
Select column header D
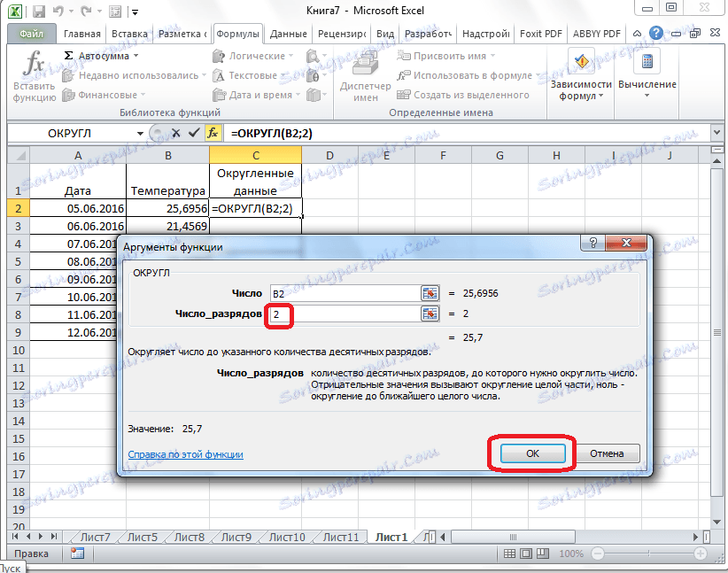[329, 156]
